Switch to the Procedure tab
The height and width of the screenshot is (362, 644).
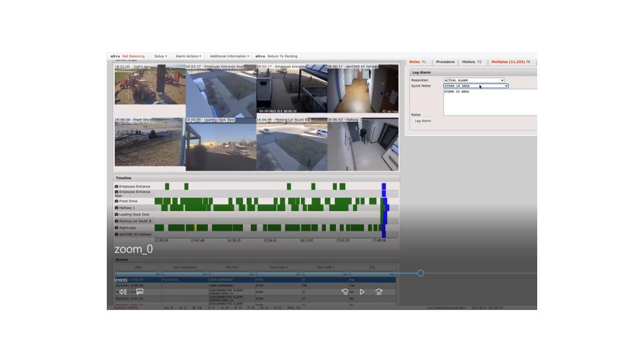(445, 62)
